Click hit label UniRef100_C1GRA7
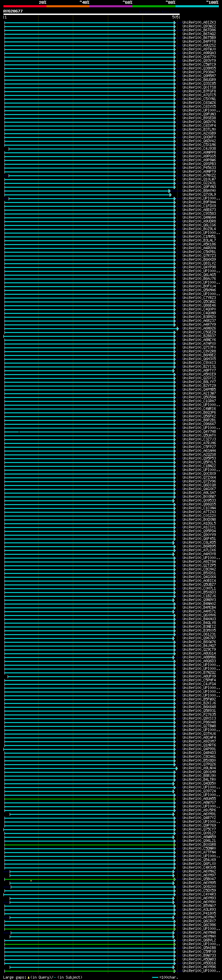This screenshot has height=980, width=222. coord(199,401)
